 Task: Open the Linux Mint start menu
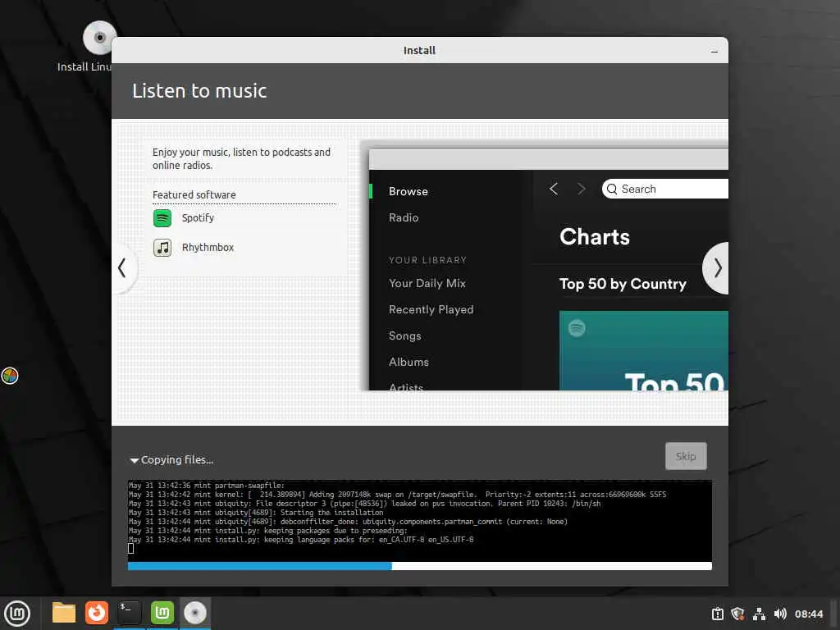[17, 613]
